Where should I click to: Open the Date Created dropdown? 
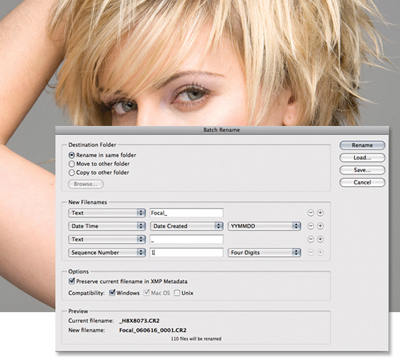(x=187, y=226)
